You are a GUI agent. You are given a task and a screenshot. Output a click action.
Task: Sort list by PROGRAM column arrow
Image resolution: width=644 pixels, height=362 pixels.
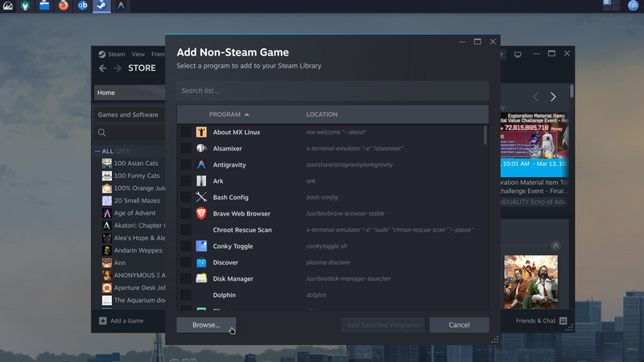click(x=247, y=114)
